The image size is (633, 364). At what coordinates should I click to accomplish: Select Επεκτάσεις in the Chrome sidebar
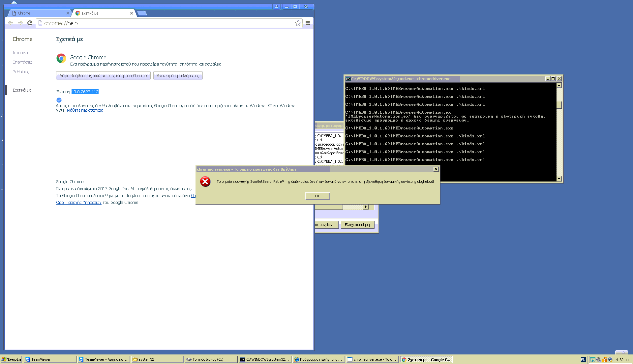coord(22,62)
